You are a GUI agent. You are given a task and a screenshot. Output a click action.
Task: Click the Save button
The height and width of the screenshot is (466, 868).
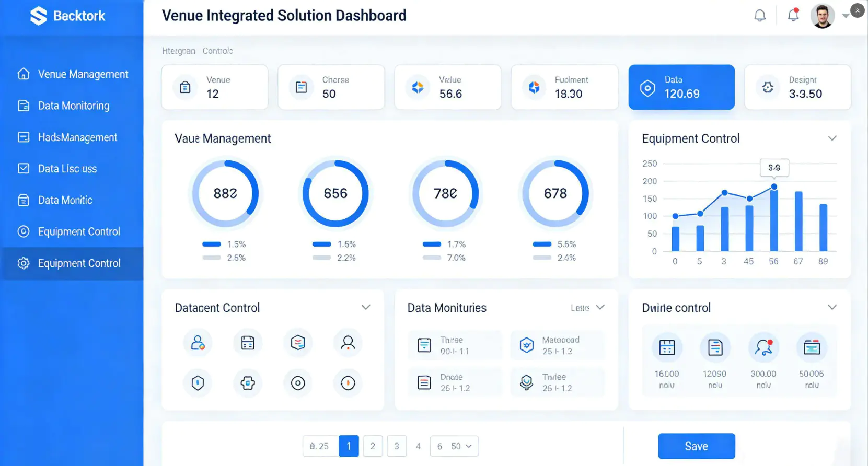[696, 446]
